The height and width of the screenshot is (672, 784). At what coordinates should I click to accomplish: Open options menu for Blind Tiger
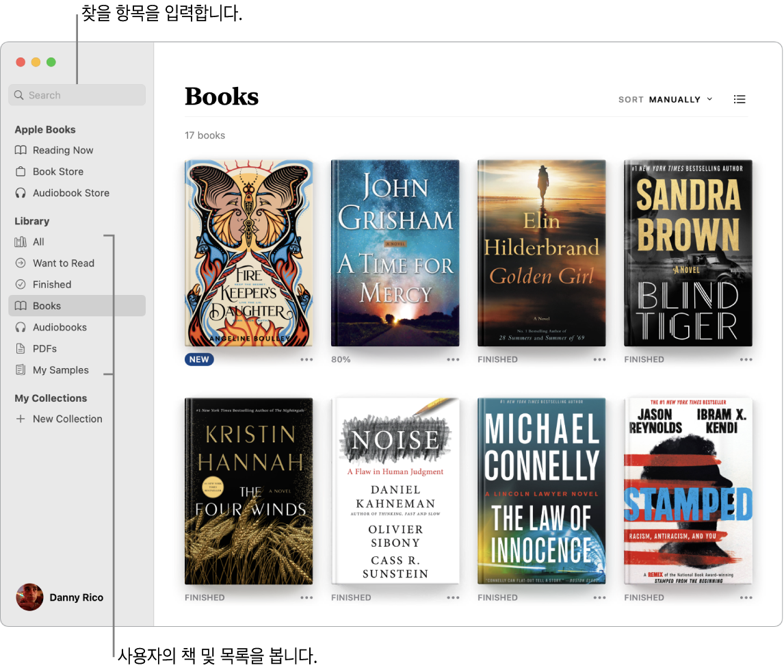pos(746,359)
